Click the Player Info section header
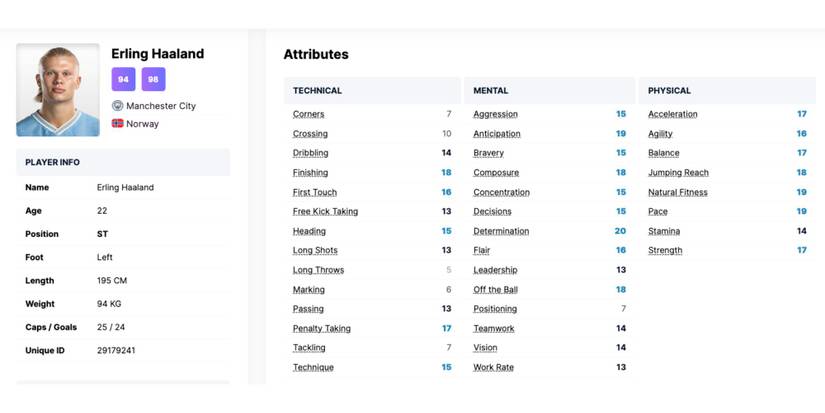 point(53,162)
